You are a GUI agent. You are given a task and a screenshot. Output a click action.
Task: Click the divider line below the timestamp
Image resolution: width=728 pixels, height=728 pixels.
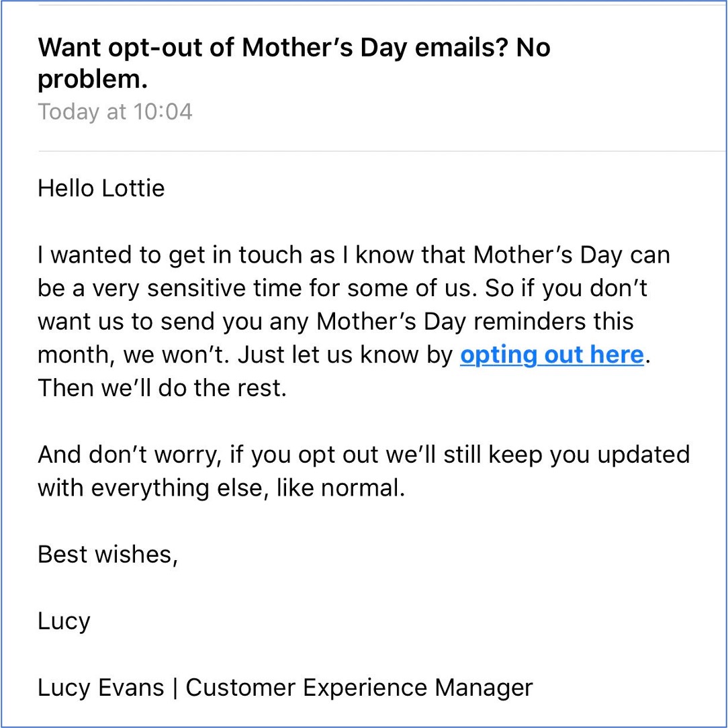[x=376, y=151]
